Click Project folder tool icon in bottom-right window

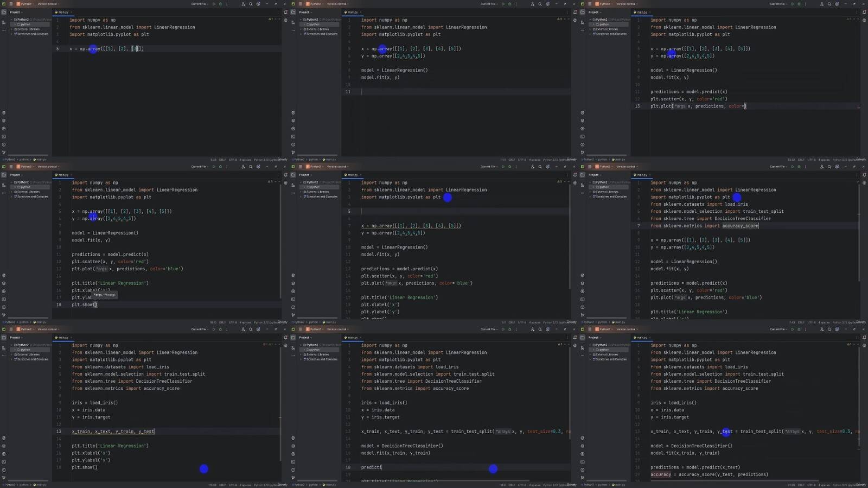[582, 338]
